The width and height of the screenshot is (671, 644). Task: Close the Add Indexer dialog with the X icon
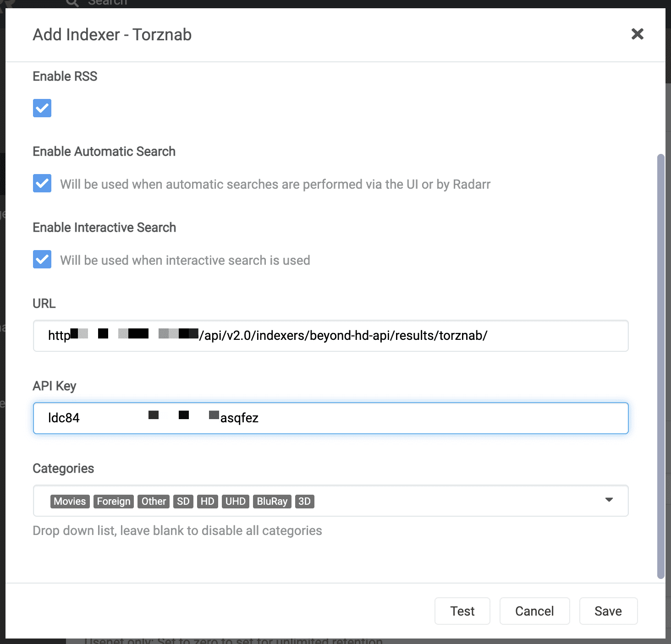coord(637,34)
